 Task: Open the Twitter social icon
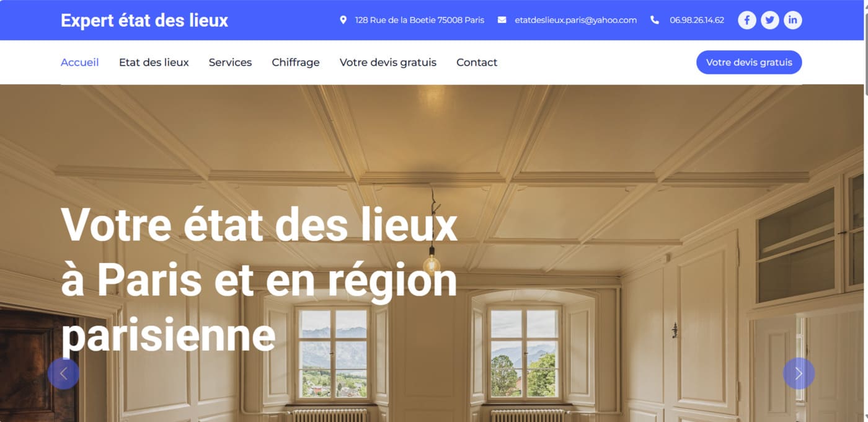[x=769, y=20]
